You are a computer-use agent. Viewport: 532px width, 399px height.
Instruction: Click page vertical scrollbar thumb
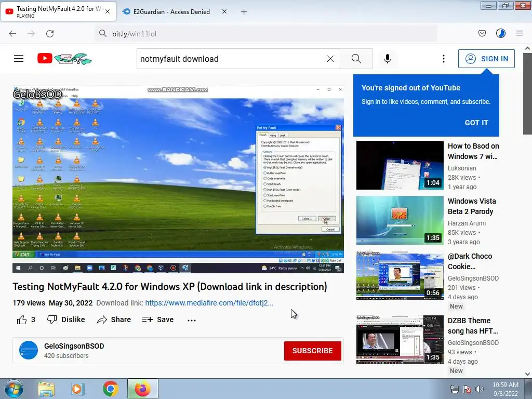pos(527,94)
